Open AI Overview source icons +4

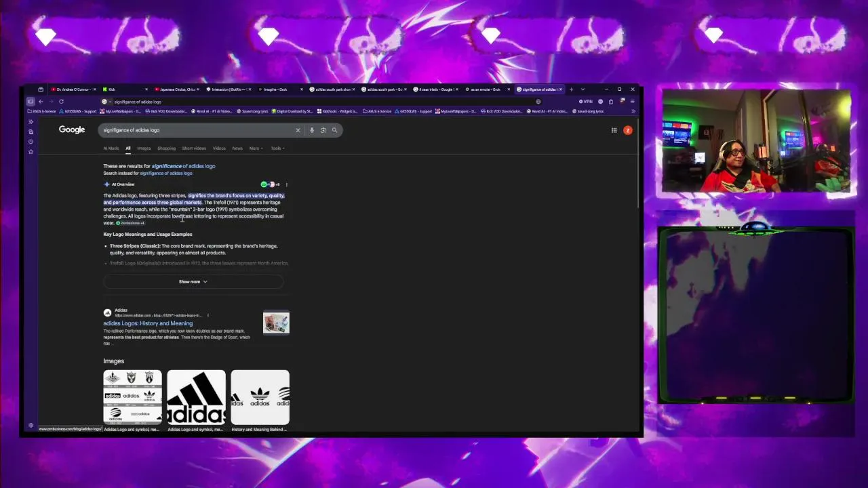point(270,184)
